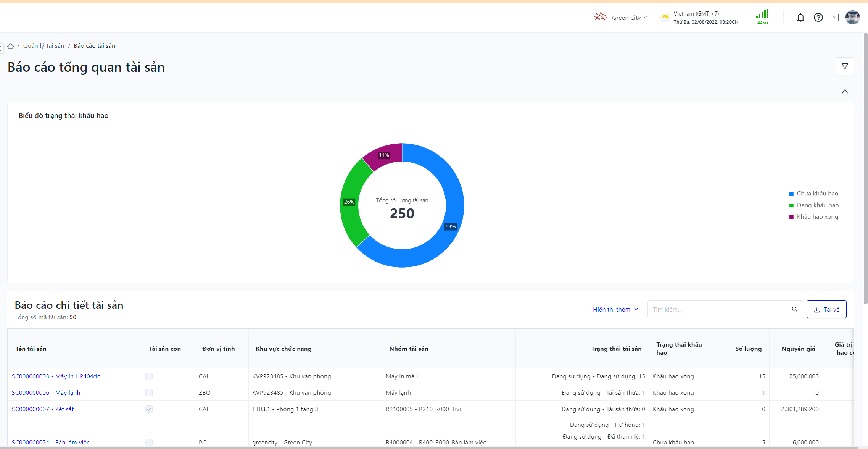Expand the Hiển thị thêm dropdown
Image resolution: width=868 pixels, height=449 pixels.
tap(615, 309)
